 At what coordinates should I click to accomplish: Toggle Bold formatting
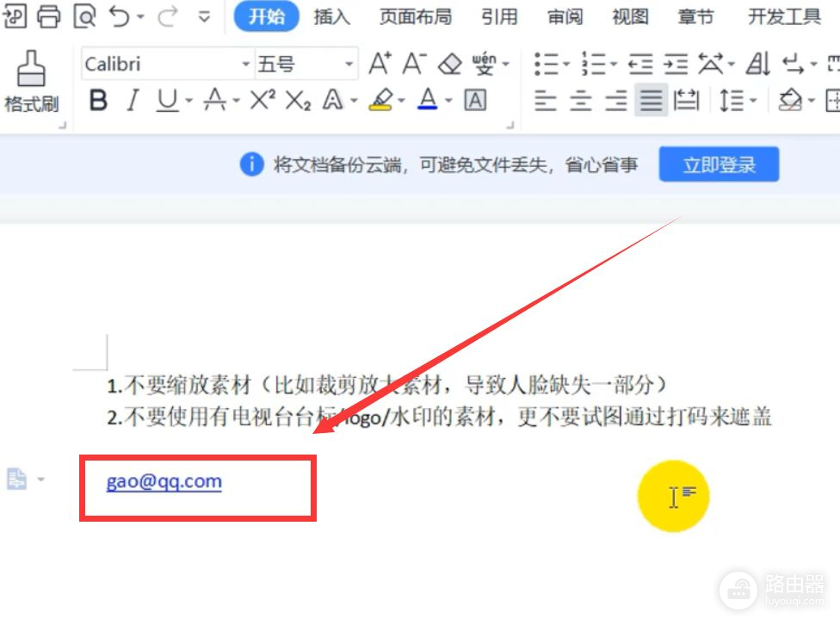point(98,100)
